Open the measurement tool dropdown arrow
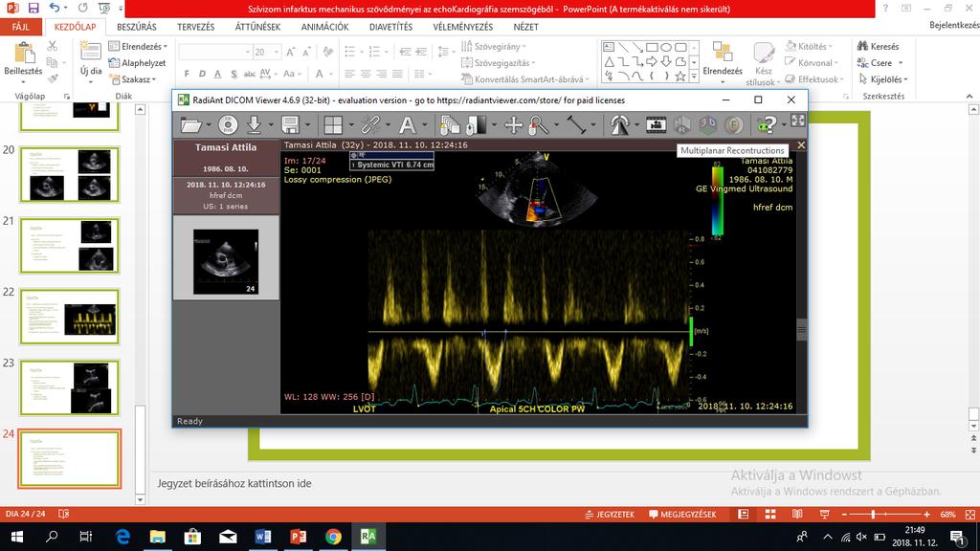The height and width of the screenshot is (551, 980). coord(593,125)
